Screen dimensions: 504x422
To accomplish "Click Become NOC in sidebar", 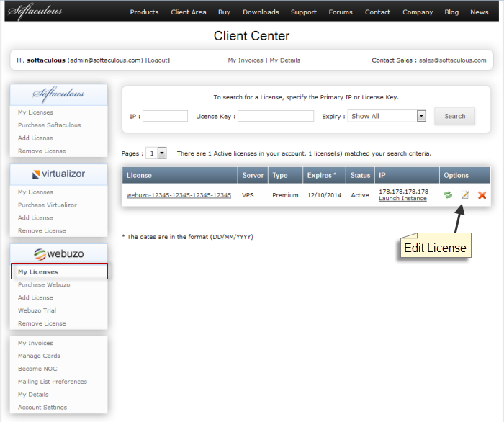I will pos(37,369).
